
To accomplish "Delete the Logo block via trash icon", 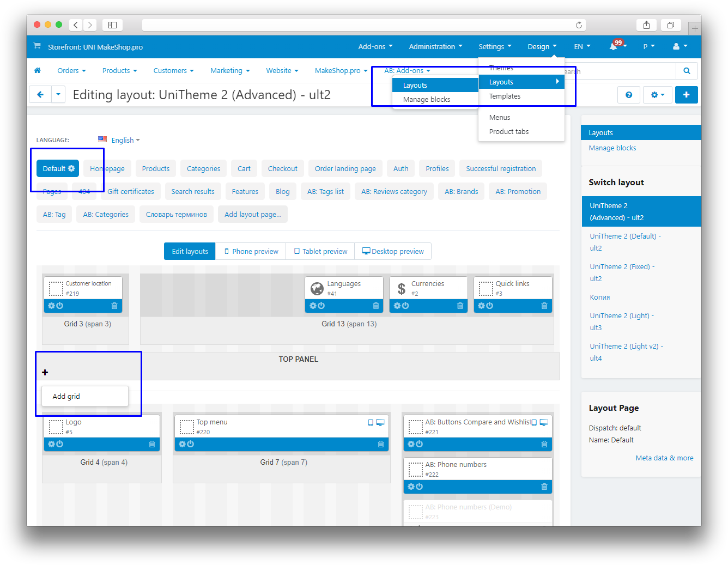I will 152,444.
